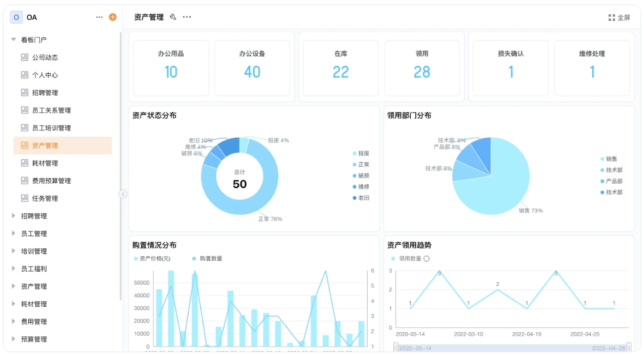The height and width of the screenshot is (355, 644).
Task: Open the 任务管理 dashboard
Action: coord(45,198)
